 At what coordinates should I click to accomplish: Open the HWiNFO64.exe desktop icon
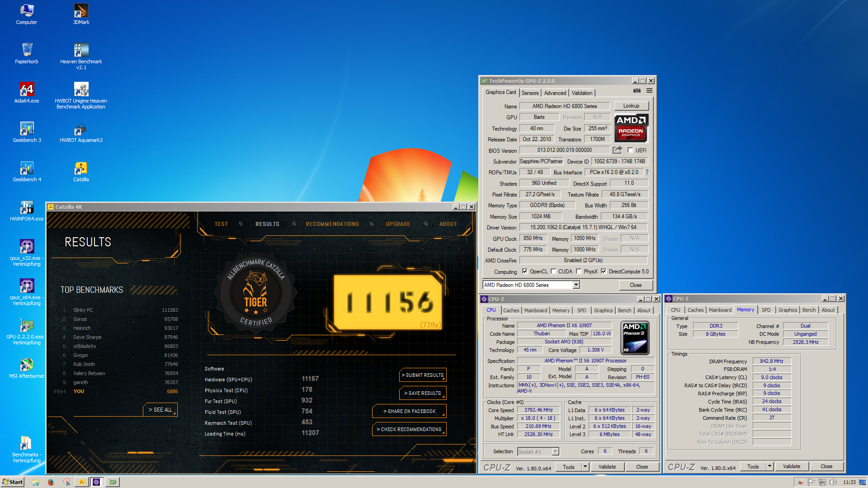(27, 211)
